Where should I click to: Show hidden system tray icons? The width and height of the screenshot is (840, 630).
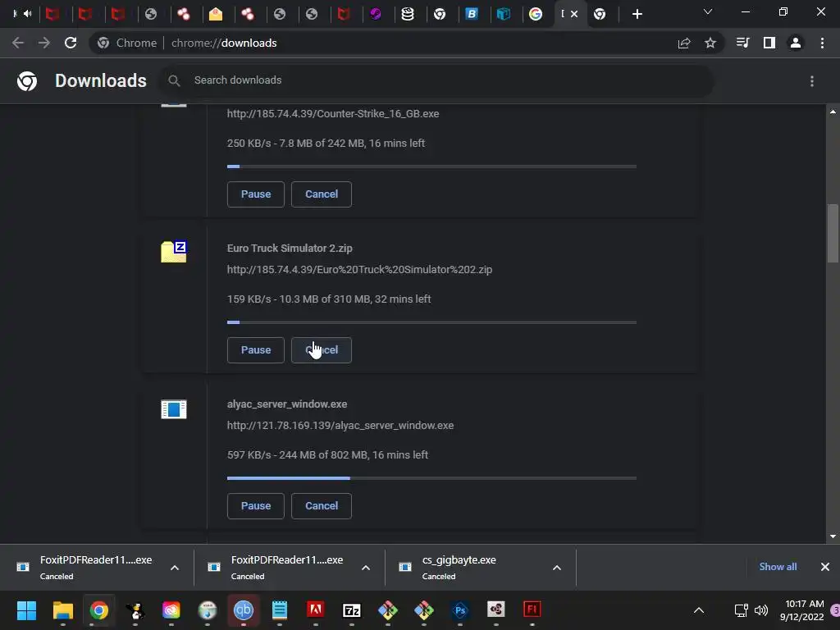coord(699,610)
